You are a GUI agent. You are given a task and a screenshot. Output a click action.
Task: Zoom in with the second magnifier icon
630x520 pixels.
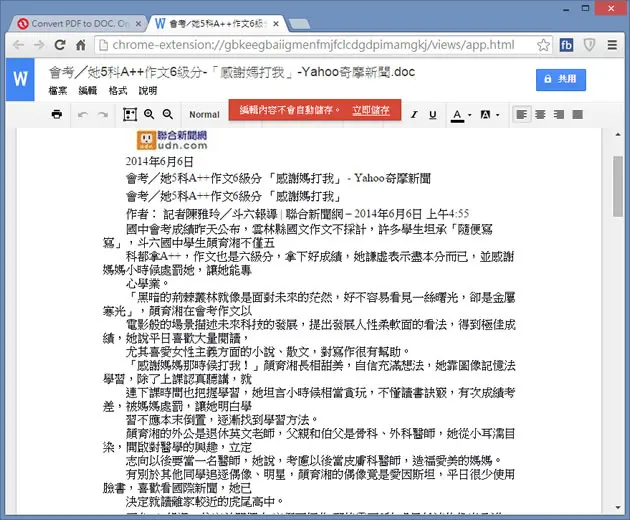[x=168, y=115]
